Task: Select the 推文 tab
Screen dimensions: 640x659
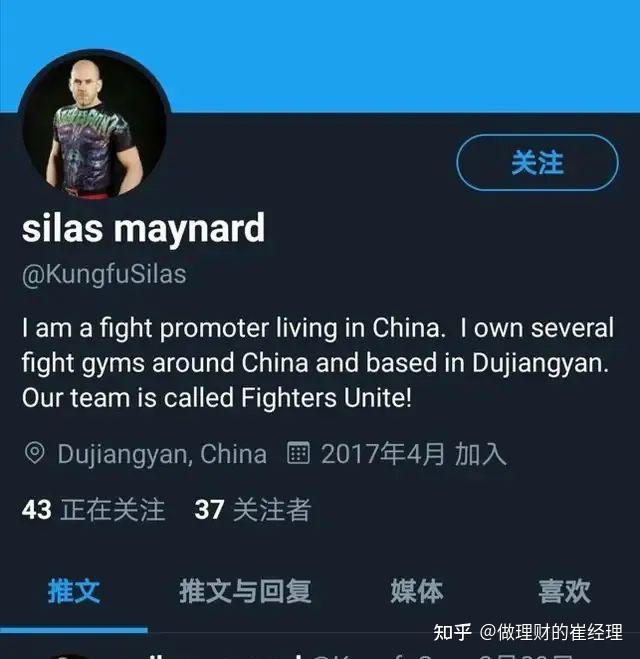Action: (74, 591)
